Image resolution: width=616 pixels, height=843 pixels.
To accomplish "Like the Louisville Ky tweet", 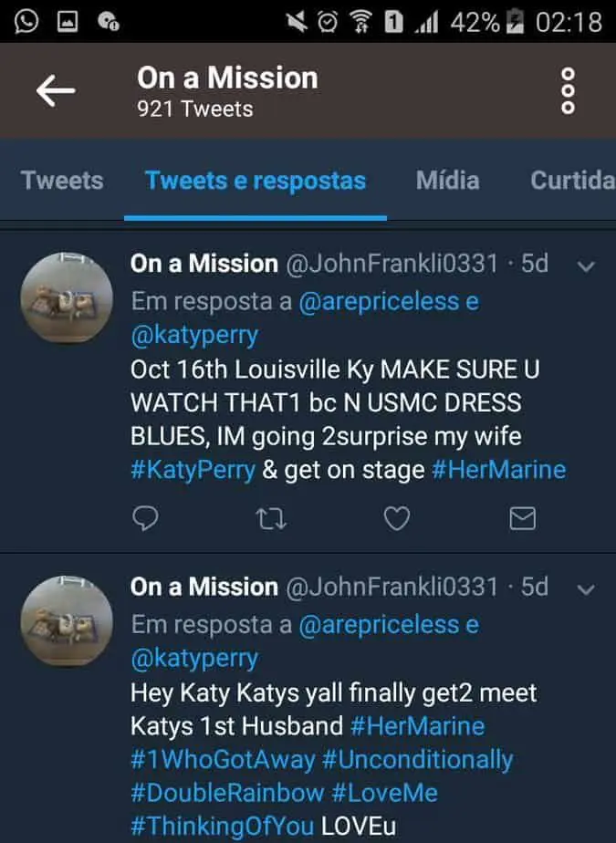I will [396, 518].
